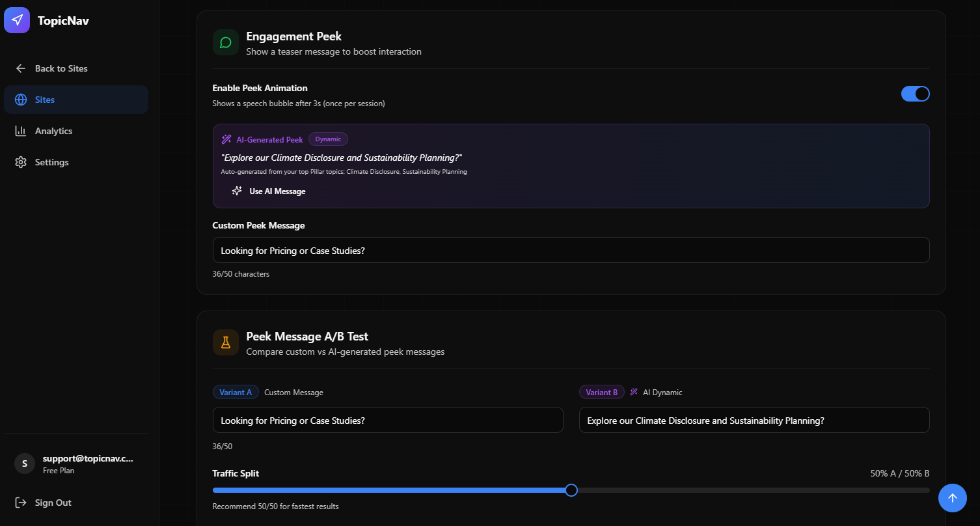The image size is (980, 526).
Task: Select the Variant B badge
Action: click(x=601, y=392)
